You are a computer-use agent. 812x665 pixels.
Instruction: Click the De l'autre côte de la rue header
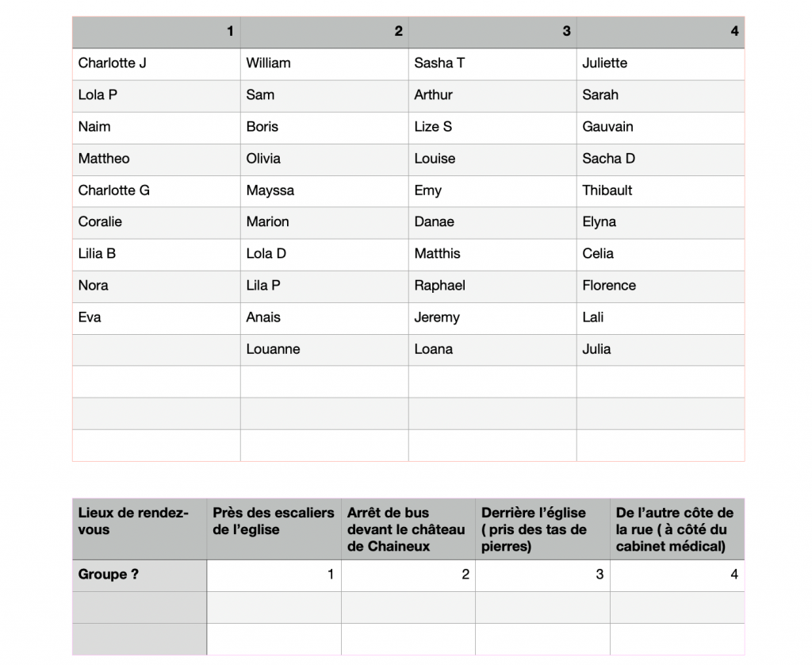pyautogui.click(x=677, y=529)
